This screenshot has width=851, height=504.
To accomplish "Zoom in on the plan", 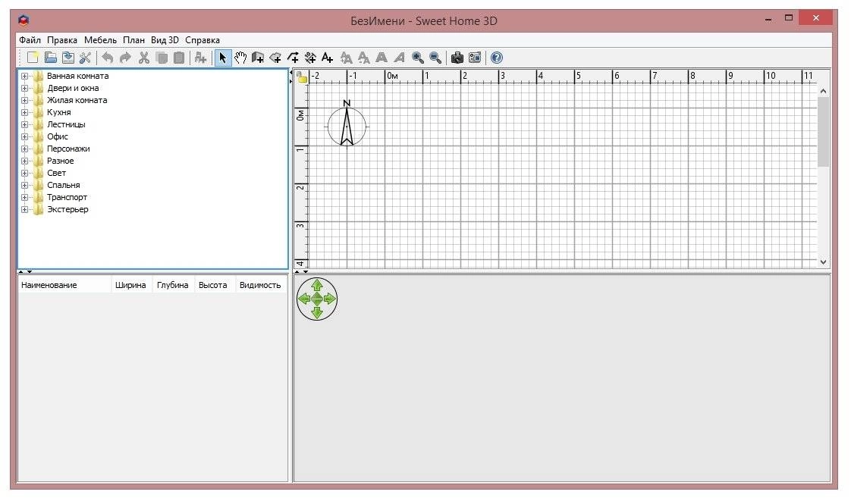I will (x=417, y=58).
